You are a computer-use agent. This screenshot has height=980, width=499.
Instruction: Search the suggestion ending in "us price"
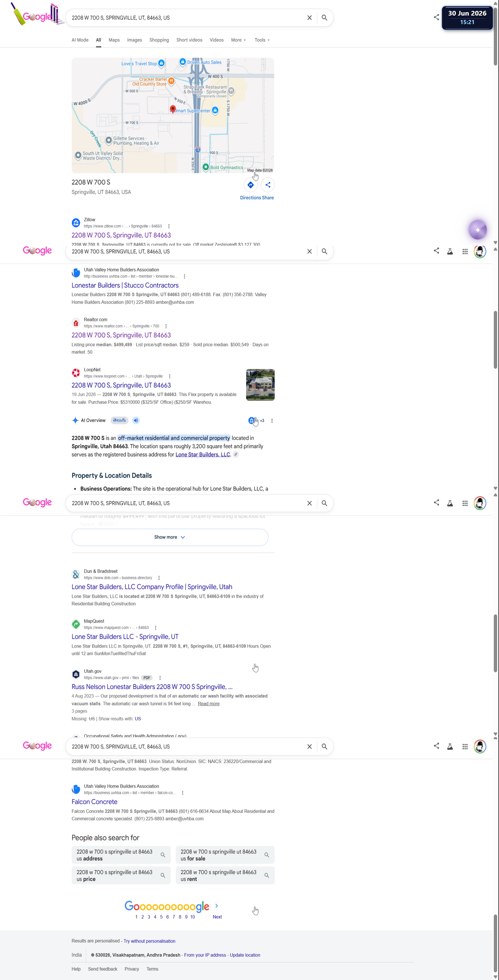coord(121,876)
